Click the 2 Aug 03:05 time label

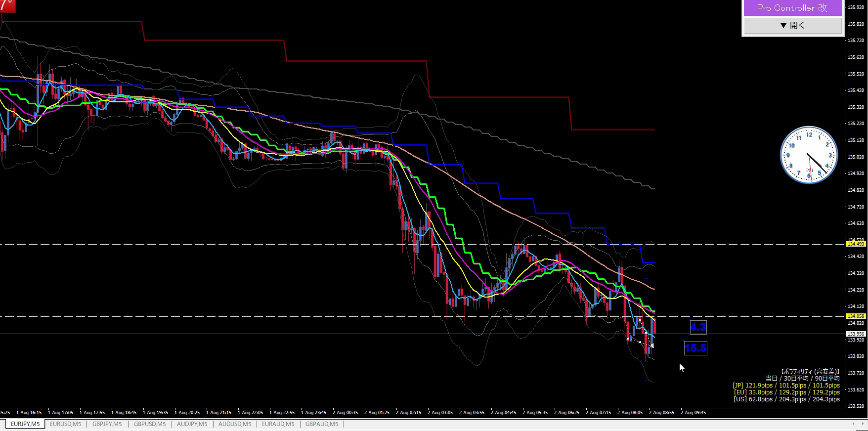[x=440, y=413]
